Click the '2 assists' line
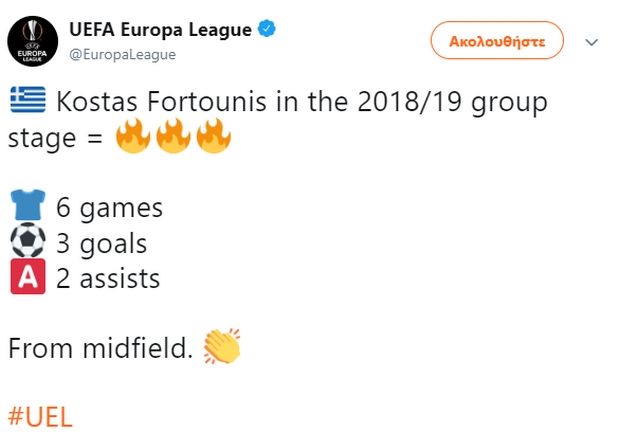Viewport: 620px width, 432px height. click(x=108, y=278)
